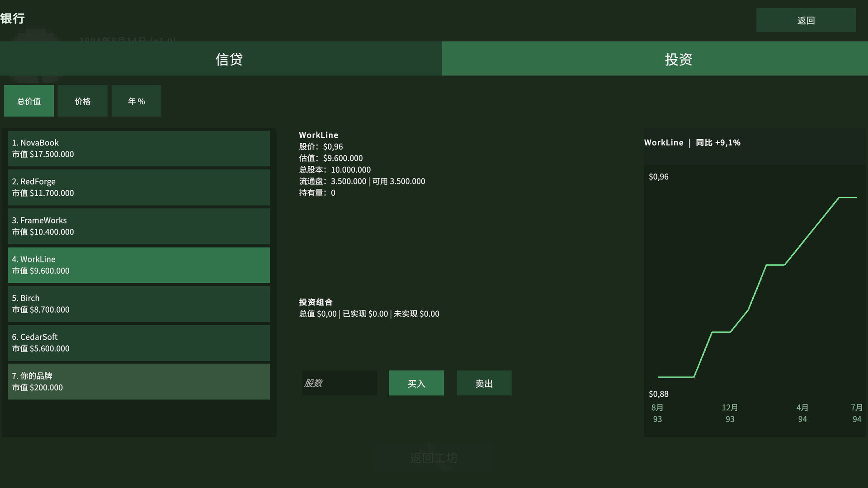Click the dimmed 返回工坊 button
The height and width of the screenshot is (488, 868).
click(x=434, y=458)
